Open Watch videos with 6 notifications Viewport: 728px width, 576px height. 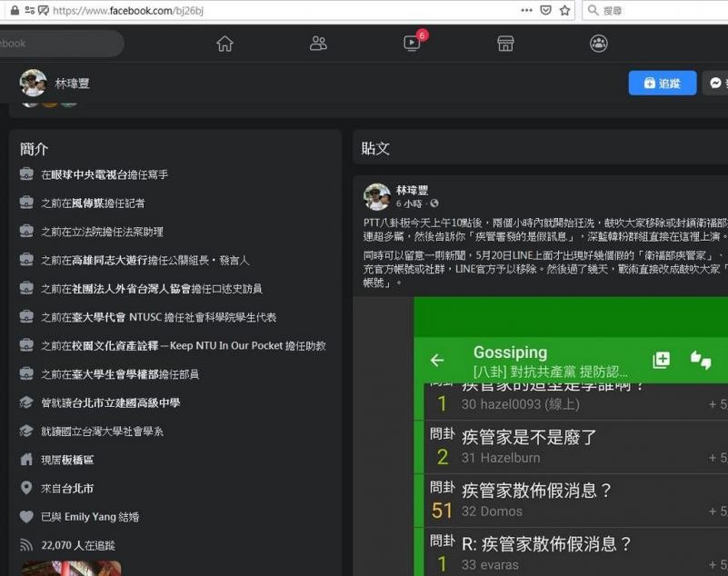coord(412,44)
